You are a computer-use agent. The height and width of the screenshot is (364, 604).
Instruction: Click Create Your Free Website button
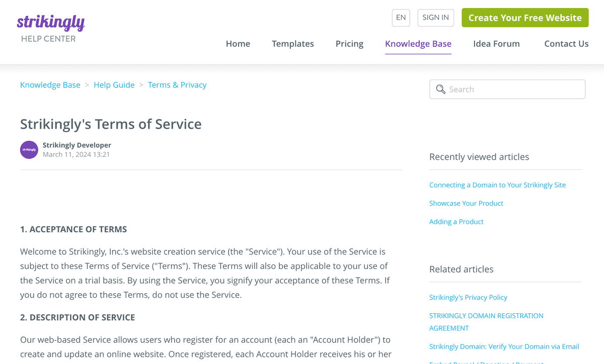[x=525, y=18]
